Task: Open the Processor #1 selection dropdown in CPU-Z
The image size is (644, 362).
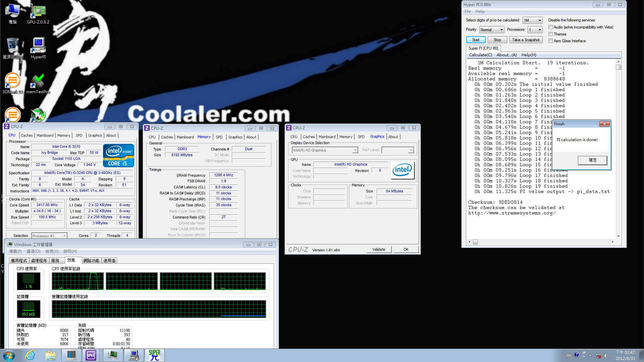Action: [49, 236]
